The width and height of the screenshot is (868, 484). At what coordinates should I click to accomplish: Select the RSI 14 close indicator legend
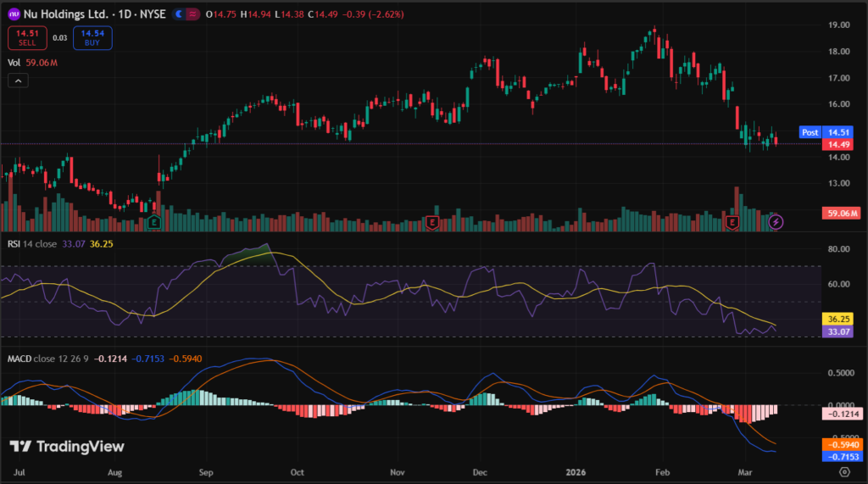pos(35,243)
